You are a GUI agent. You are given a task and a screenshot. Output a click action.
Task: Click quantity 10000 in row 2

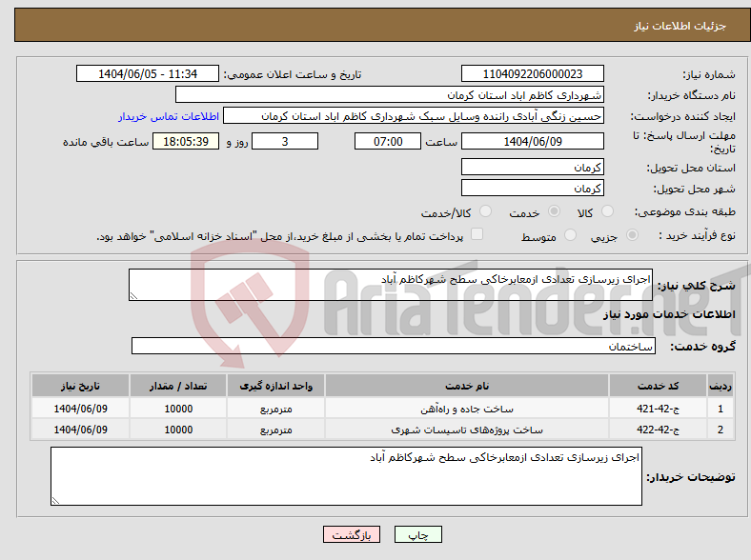178,430
